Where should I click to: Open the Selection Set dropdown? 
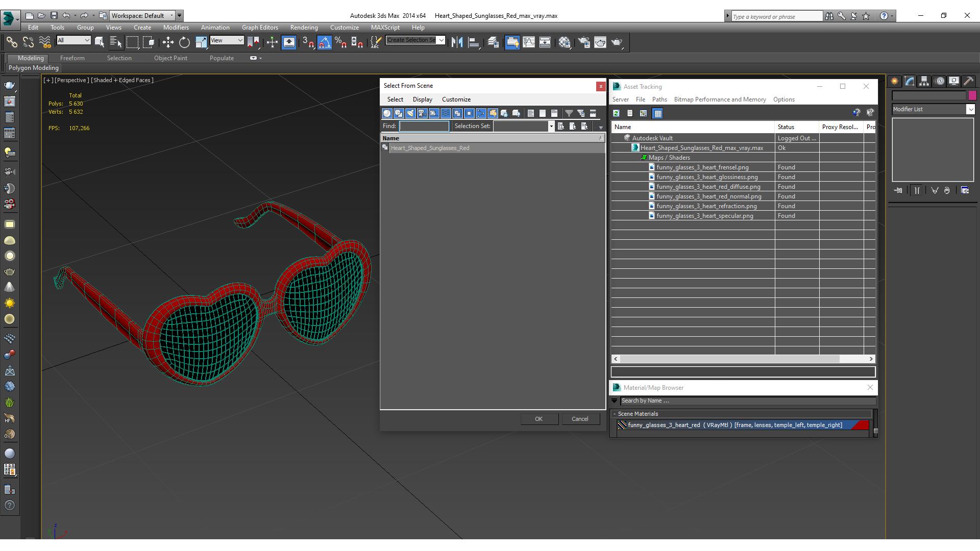(551, 126)
